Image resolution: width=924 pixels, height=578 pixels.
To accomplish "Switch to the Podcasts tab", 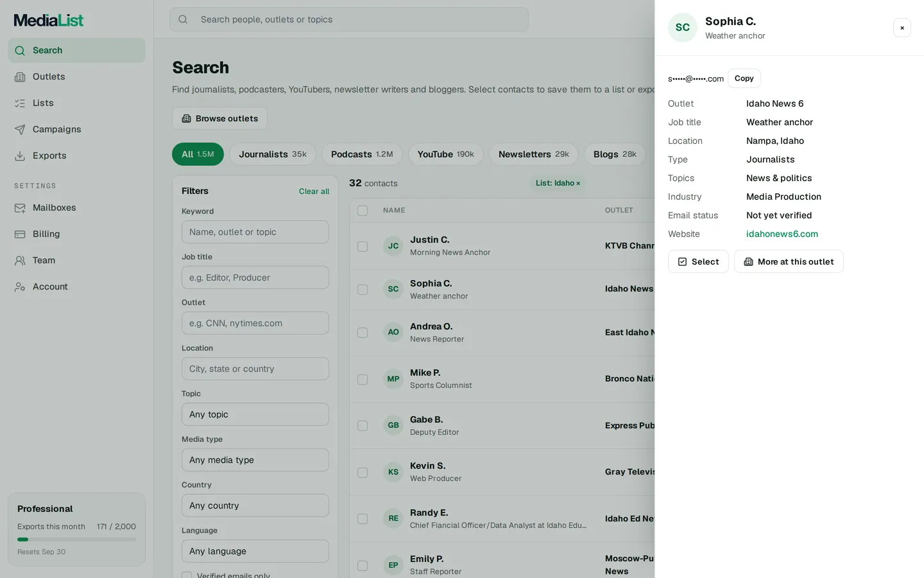I will point(362,154).
